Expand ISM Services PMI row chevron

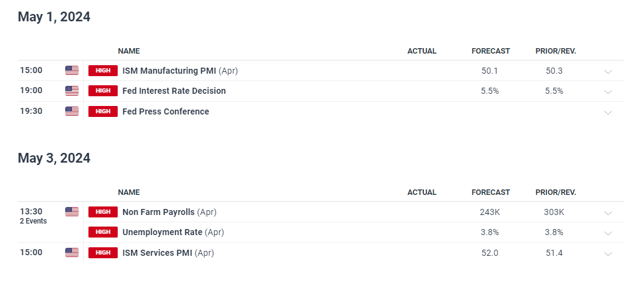(x=608, y=253)
